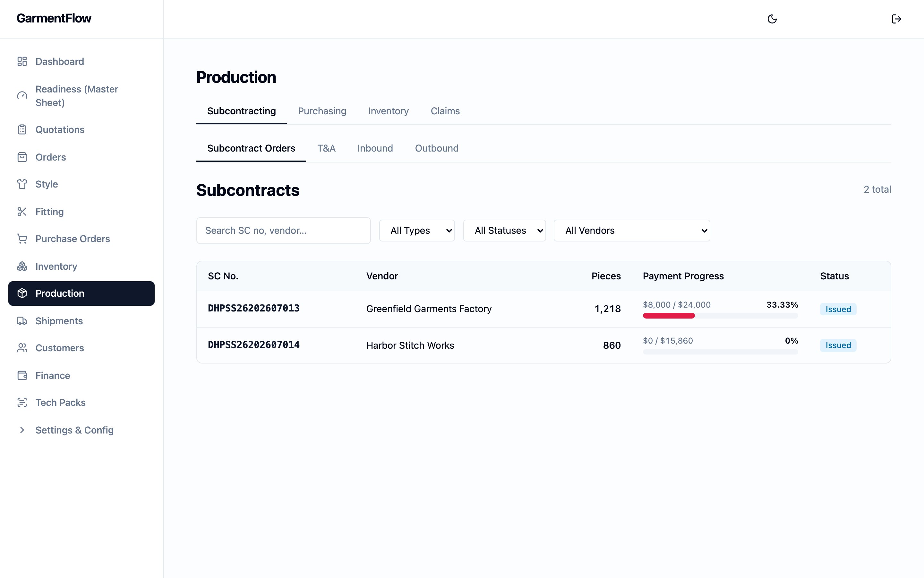Screen dimensions: 924x578
Task: Click the Payment Progress column header
Action: pyautogui.click(x=683, y=276)
